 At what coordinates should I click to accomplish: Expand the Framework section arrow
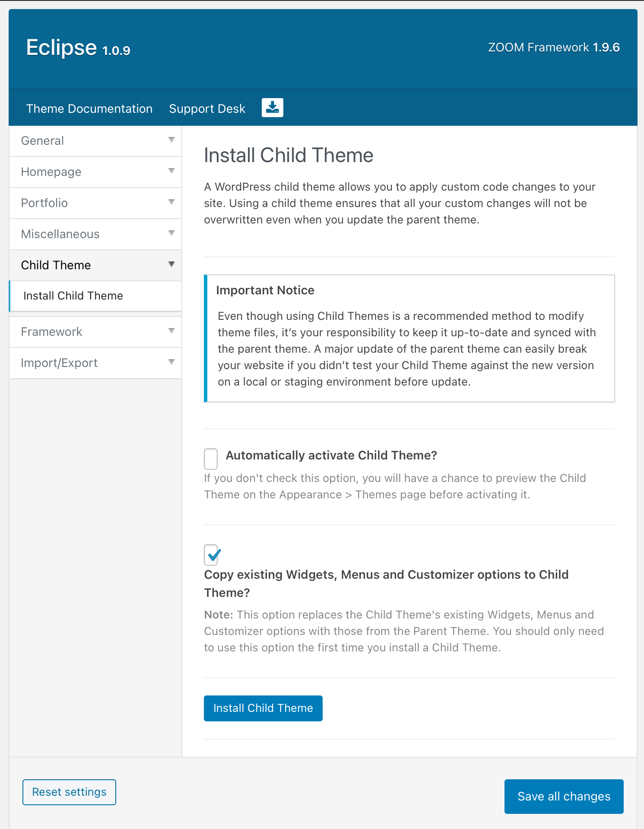click(x=171, y=331)
